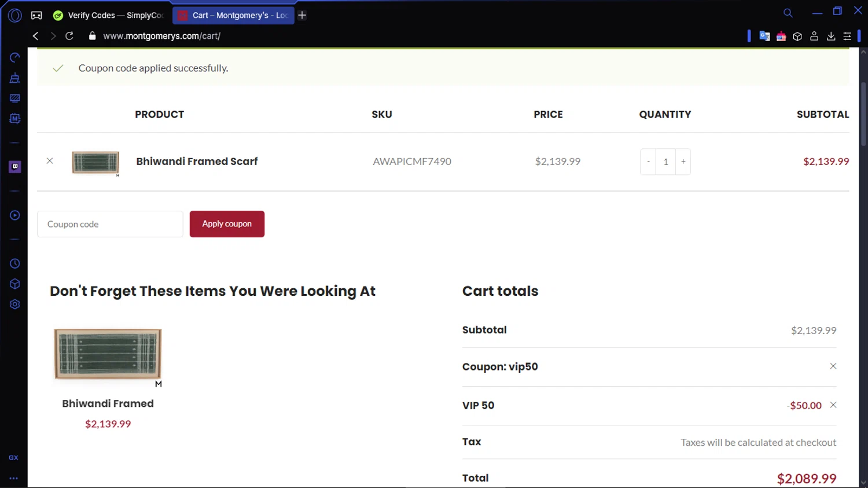Viewport: 868px width, 488px height.
Task: Reload the cart page
Action: tap(69, 36)
